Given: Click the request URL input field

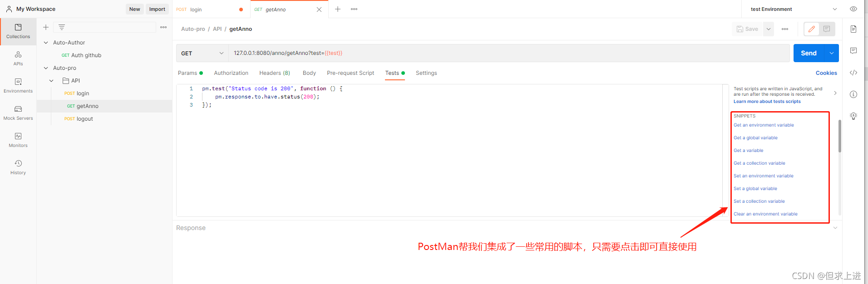Looking at the screenshot, I should click(508, 53).
